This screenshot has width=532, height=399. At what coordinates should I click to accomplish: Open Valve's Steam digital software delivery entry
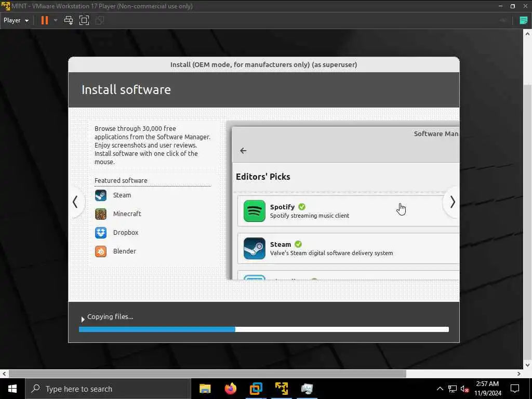[x=348, y=248]
